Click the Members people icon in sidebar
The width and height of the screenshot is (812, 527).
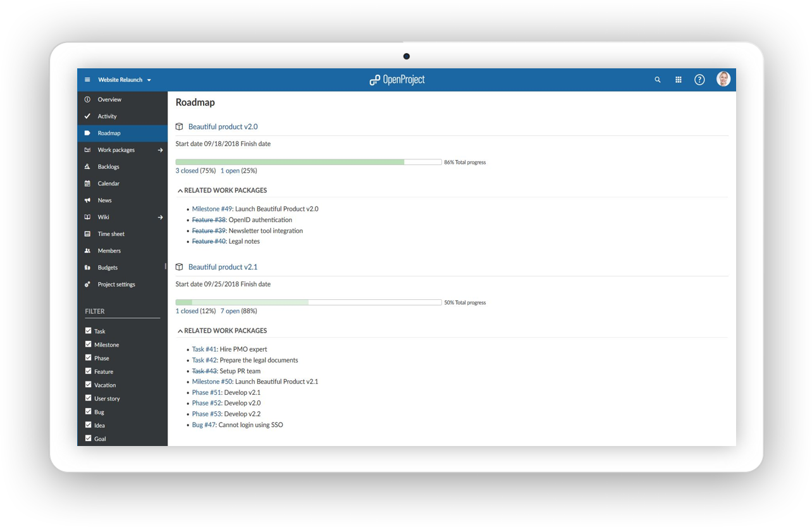point(87,251)
